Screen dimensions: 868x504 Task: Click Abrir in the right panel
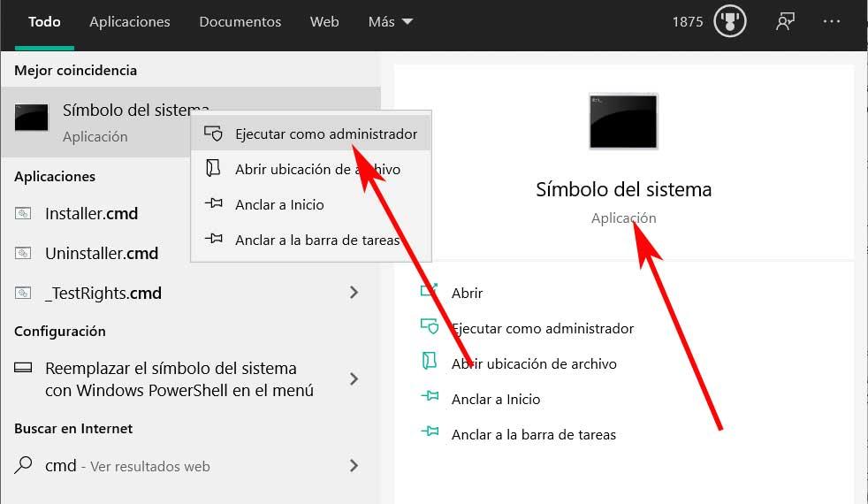coord(467,294)
